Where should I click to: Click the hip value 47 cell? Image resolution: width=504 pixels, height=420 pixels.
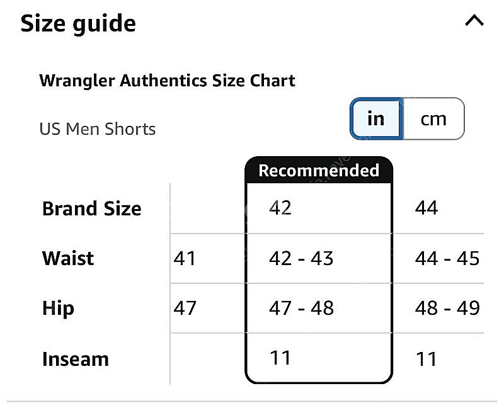185,308
